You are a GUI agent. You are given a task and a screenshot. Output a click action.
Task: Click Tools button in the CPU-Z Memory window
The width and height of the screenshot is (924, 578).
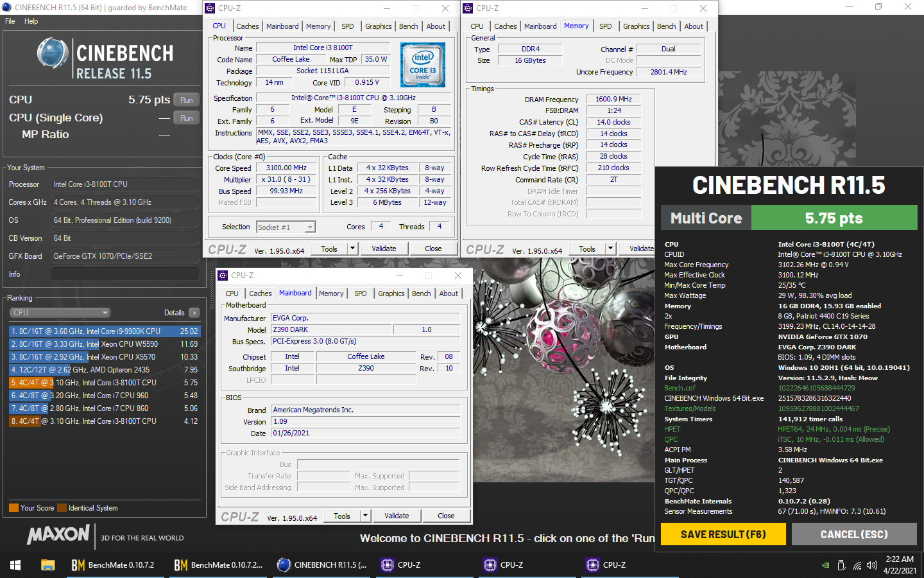coord(587,249)
